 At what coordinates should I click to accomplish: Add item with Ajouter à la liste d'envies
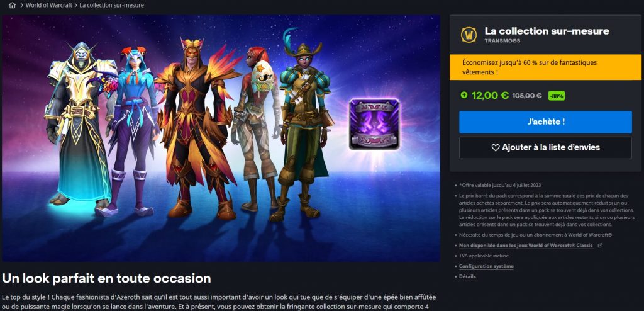click(x=545, y=148)
